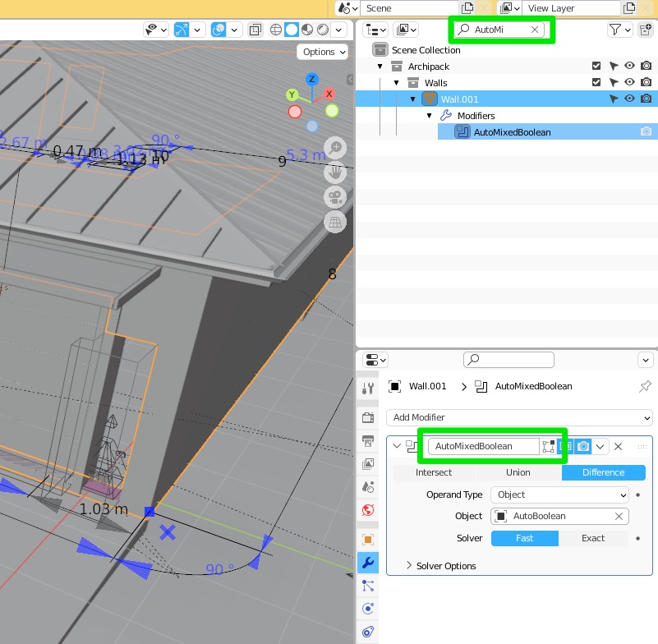Hide Archipack collection in viewport

point(629,66)
